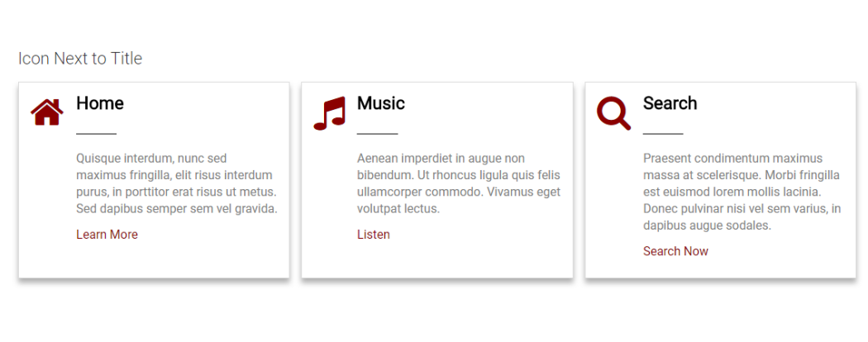Click the line 'dapibus augue sodales.'
Image resolution: width=868 pixels, height=342 pixels.
point(707,226)
